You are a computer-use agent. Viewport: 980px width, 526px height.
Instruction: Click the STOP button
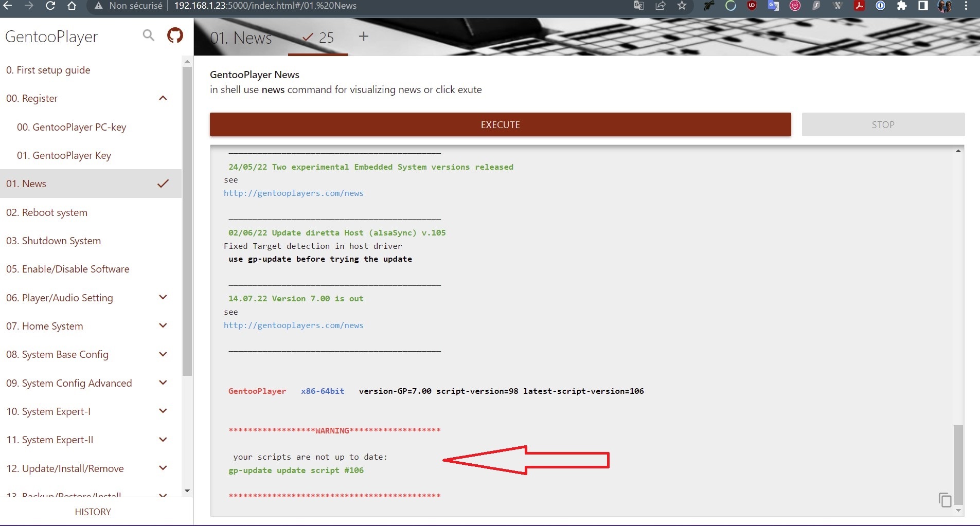point(883,124)
